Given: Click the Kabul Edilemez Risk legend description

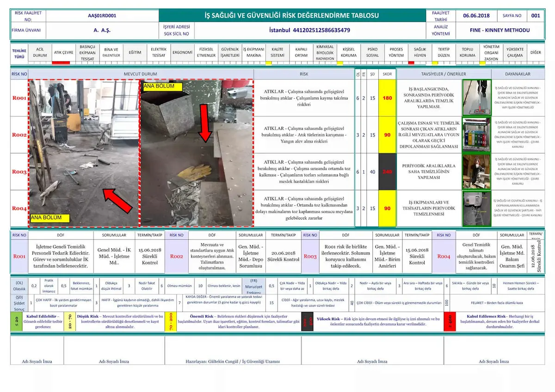Looking at the screenshot, I should [x=499, y=322].
